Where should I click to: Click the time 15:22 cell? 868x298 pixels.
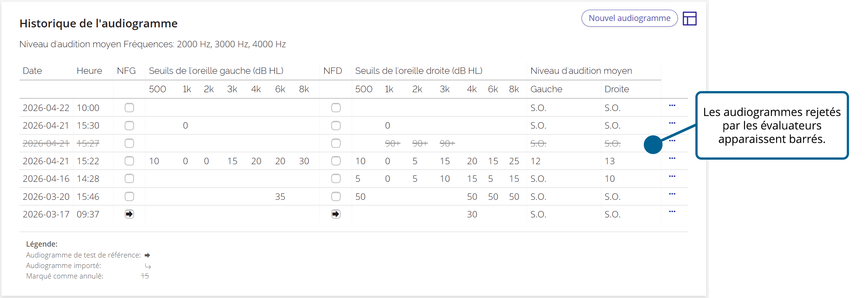(x=88, y=161)
